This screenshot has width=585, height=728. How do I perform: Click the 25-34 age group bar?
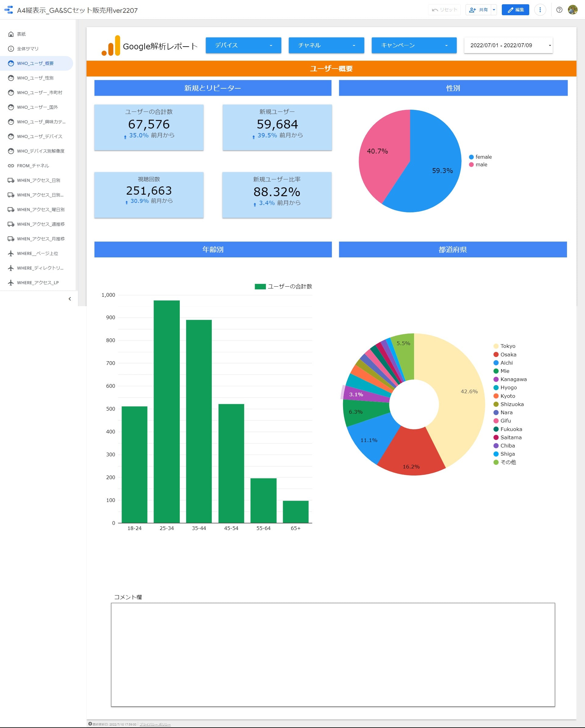pyautogui.click(x=167, y=412)
